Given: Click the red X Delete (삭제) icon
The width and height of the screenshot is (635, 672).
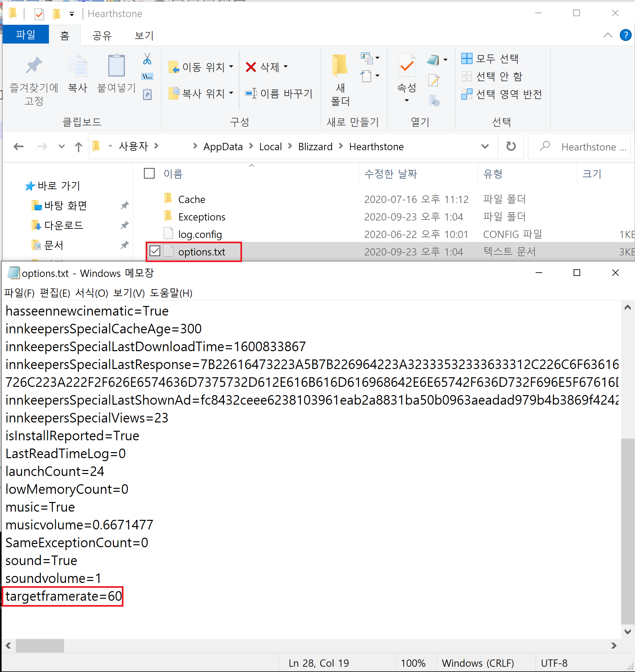Looking at the screenshot, I should tap(251, 67).
